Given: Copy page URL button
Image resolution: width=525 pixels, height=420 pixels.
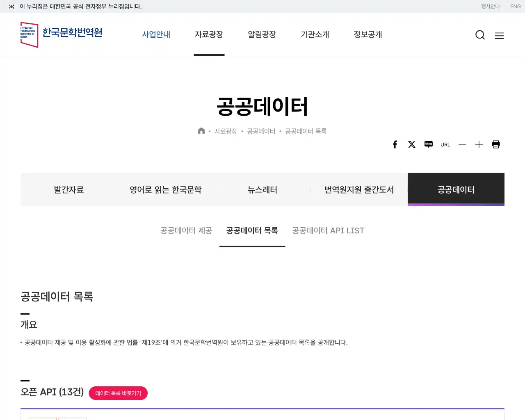Looking at the screenshot, I should (x=445, y=145).
